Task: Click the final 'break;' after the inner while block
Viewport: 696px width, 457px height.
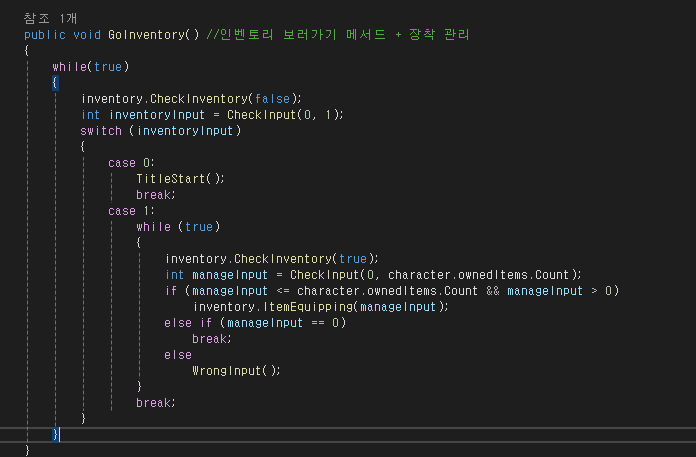Action: click(x=156, y=403)
